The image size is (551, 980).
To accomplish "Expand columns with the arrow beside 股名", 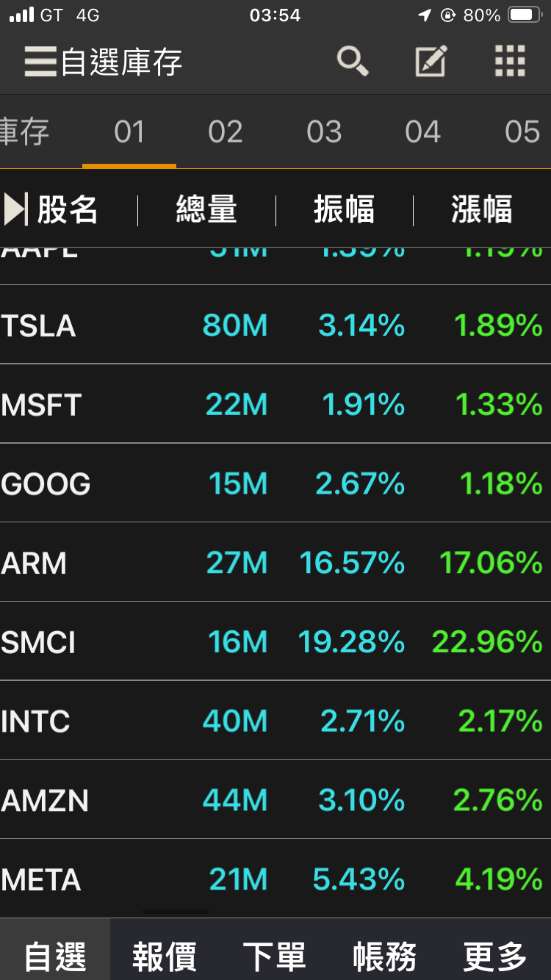I will coord(15,209).
